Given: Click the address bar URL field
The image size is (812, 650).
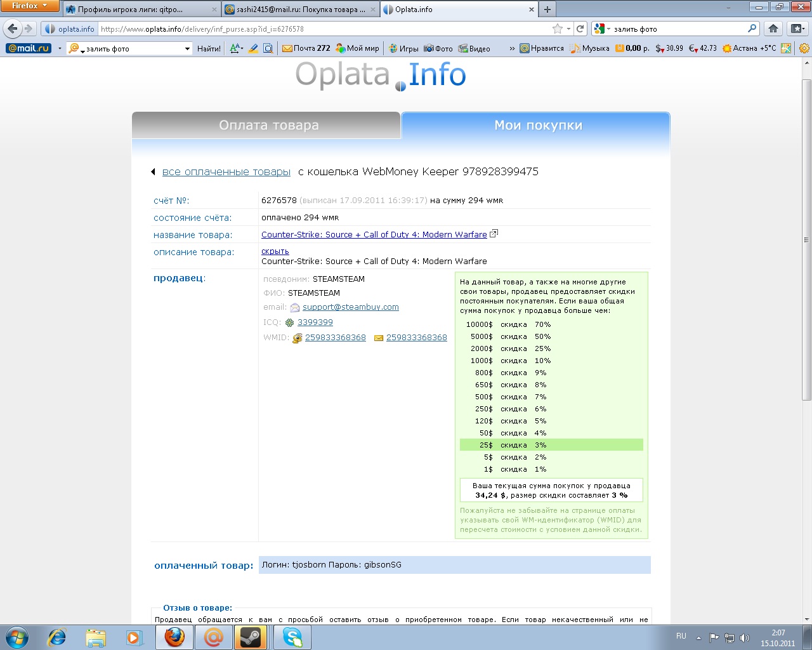Looking at the screenshot, I should click(x=324, y=29).
